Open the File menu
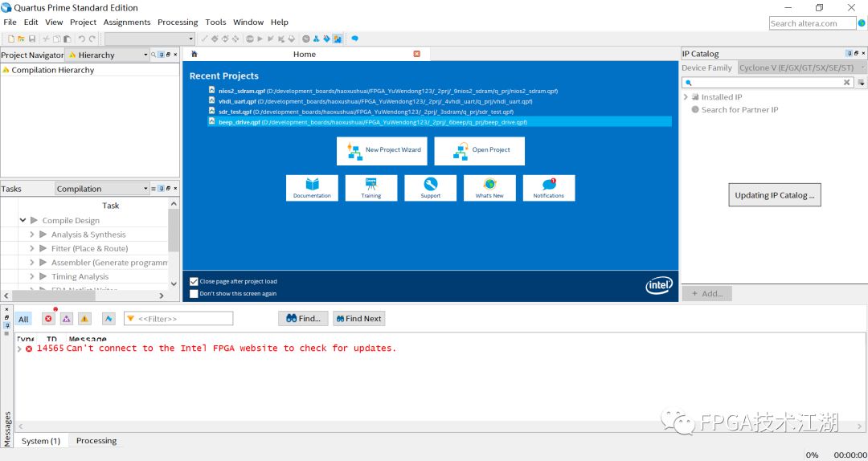Viewport: 868px width, 461px height. pos(10,22)
